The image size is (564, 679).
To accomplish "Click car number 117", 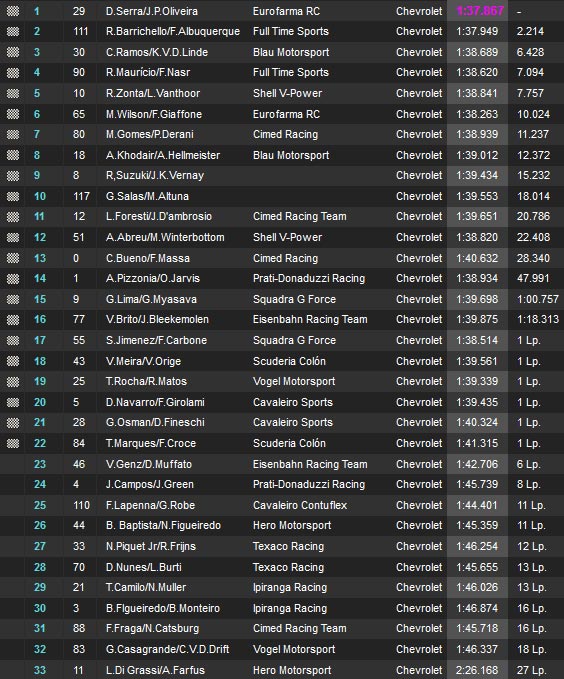I will click(x=81, y=196).
